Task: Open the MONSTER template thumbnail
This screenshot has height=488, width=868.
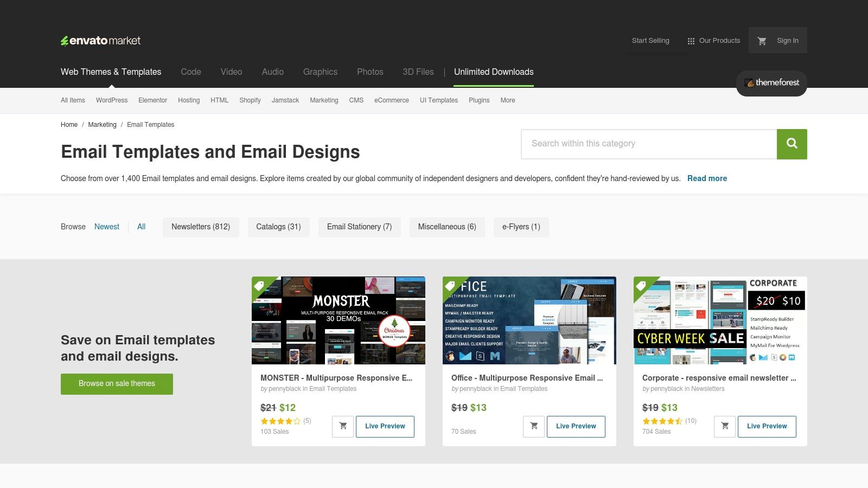Action: [x=339, y=320]
